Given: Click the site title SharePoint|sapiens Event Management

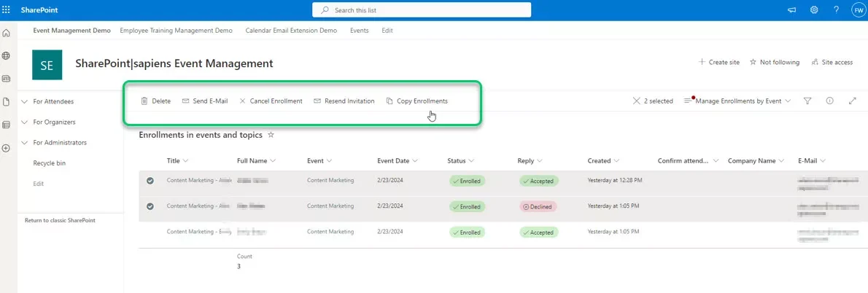Looking at the screenshot, I should pos(174,63).
